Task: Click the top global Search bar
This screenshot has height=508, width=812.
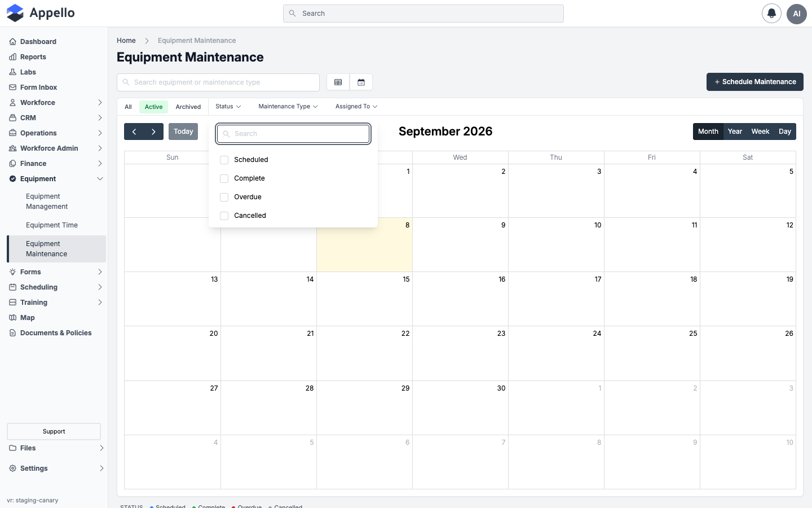Action: pos(423,14)
